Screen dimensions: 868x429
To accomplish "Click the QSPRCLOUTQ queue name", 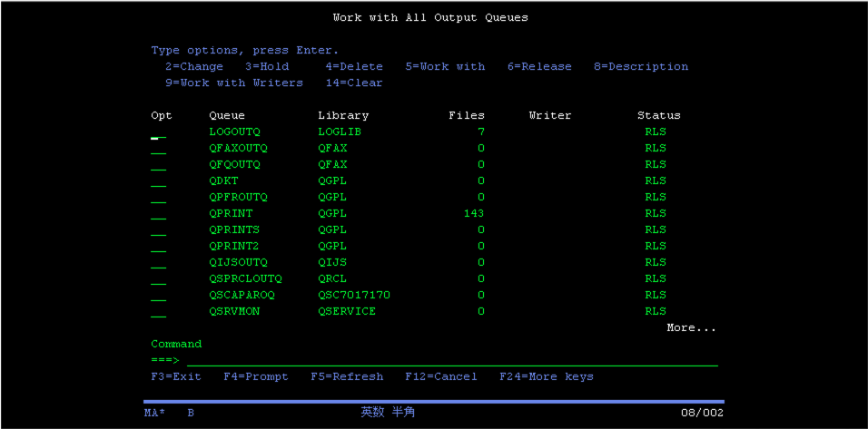I will pyautogui.click(x=245, y=278).
